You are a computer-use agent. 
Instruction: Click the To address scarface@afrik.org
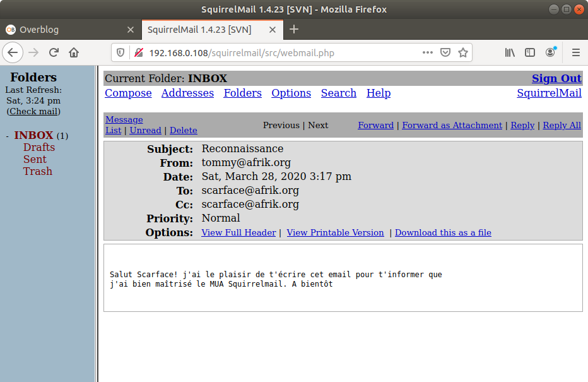click(x=250, y=190)
